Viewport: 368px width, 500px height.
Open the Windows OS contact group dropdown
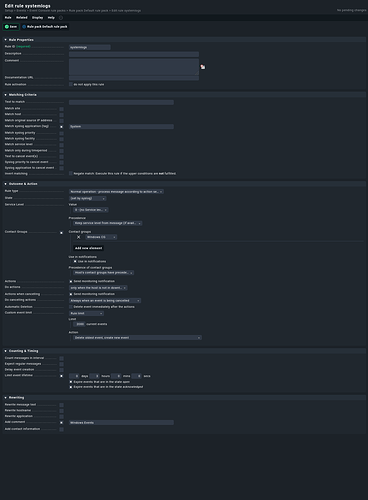pos(101,237)
